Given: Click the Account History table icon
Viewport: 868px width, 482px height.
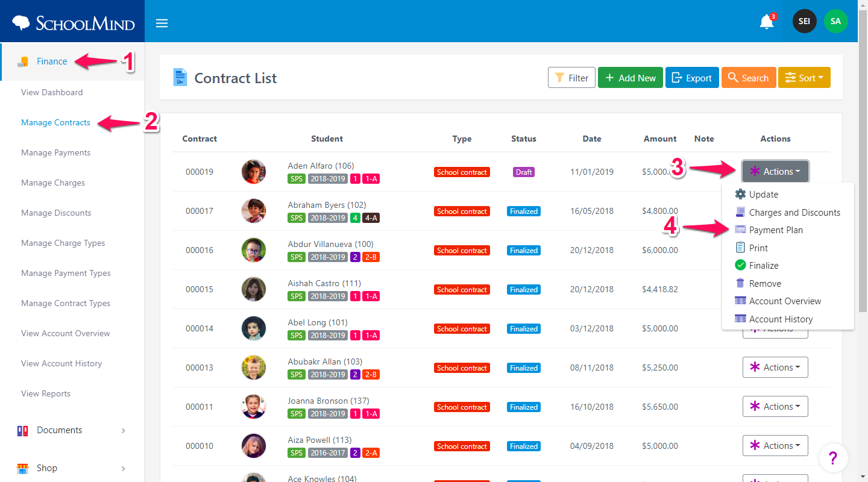Looking at the screenshot, I should (740, 319).
